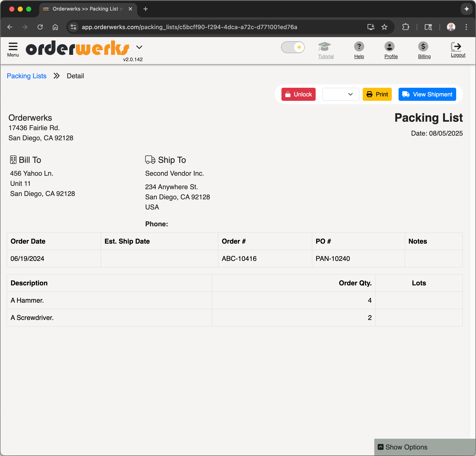Reload the page with refresh icon
Screen dimensions: 476x456
tap(40, 27)
